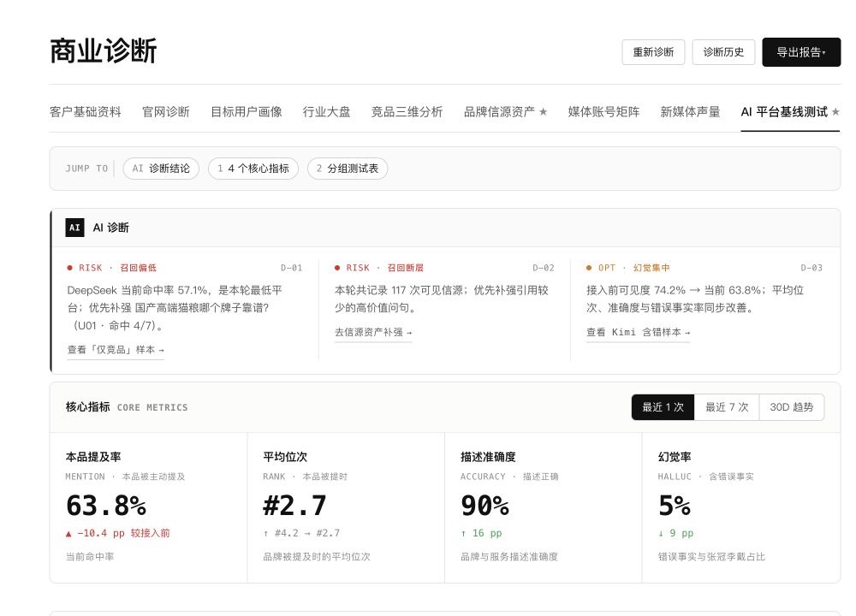This screenshot has width=856, height=616.
Task: Jump to 分组测试表 section
Action: pos(348,169)
